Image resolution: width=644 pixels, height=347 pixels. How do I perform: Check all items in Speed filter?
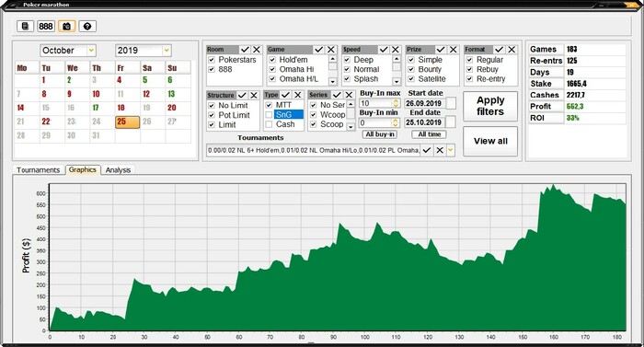coord(384,50)
